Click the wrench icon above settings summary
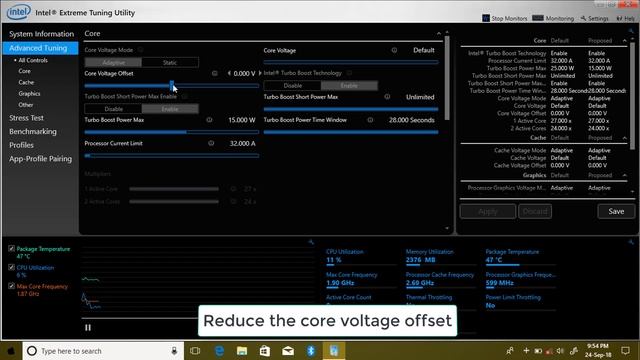Screen dimensions: 640x360 [631, 31]
